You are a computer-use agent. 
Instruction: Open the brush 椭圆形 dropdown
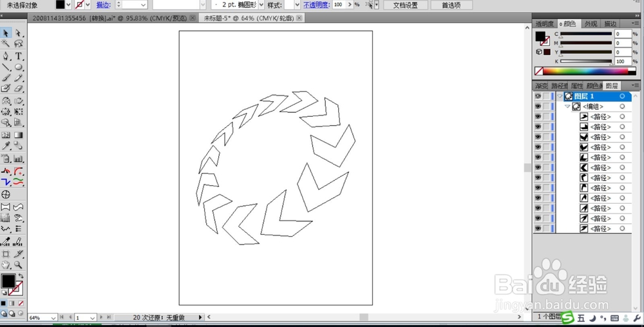pyautogui.click(x=261, y=5)
